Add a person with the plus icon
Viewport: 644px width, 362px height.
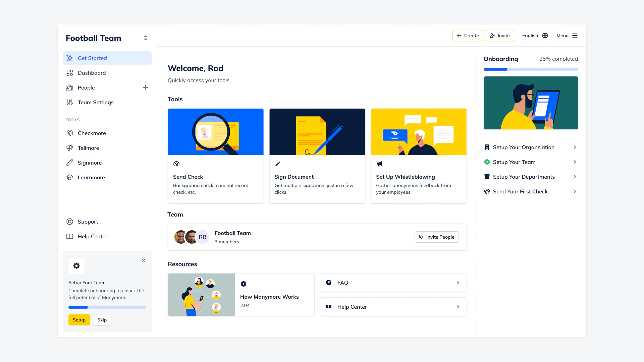[x=146, y=87]
